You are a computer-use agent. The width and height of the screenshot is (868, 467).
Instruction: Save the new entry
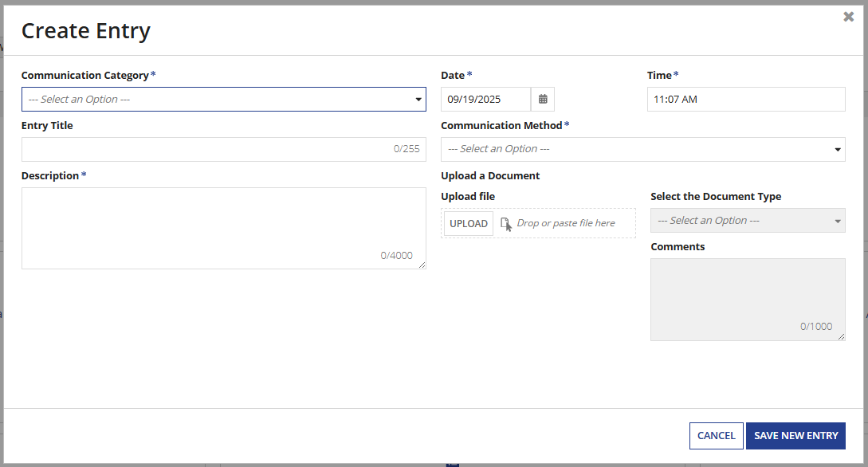pyautogui.click(x=795, y=435)
